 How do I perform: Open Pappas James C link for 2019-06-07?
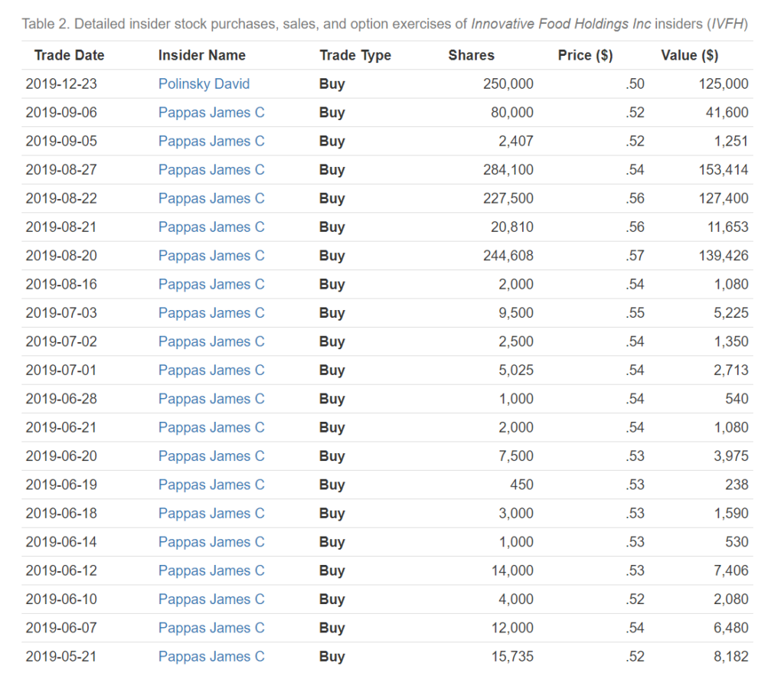(x=211, y=628)
